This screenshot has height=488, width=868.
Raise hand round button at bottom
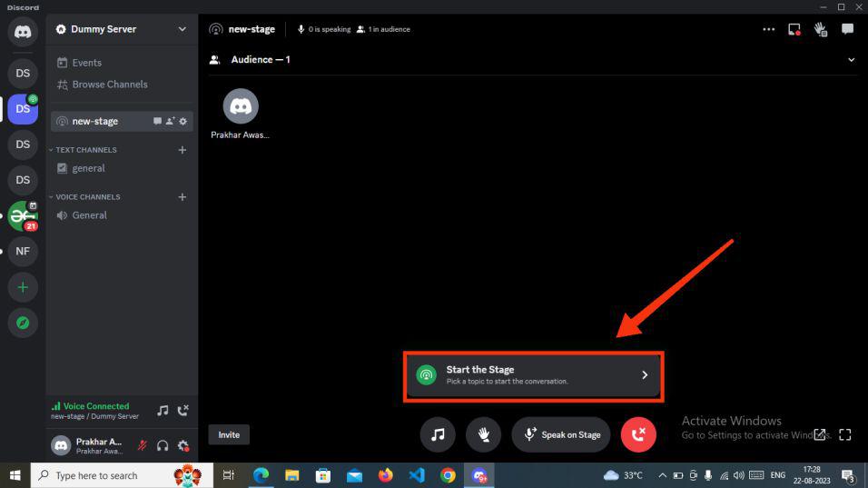(483, 434)
